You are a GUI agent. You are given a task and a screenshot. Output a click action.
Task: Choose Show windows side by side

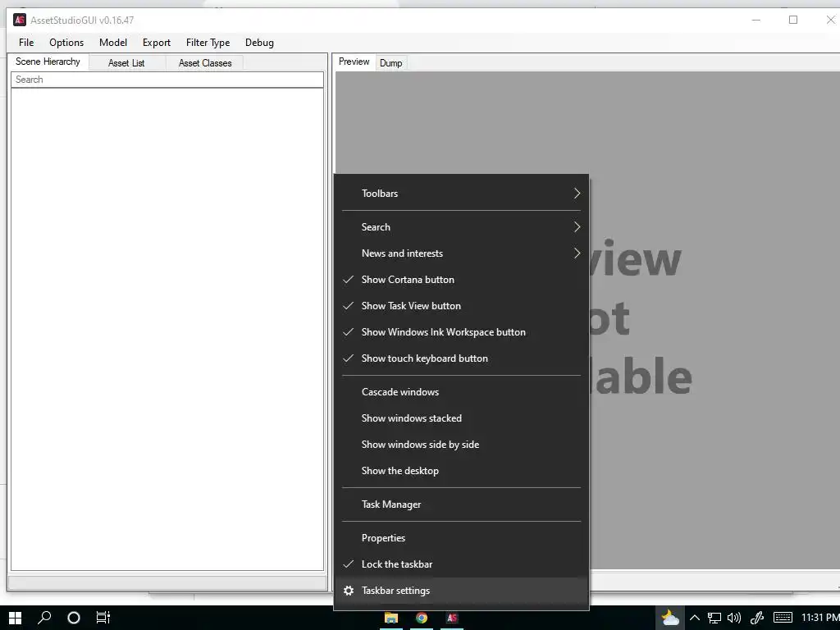(461, 445)
